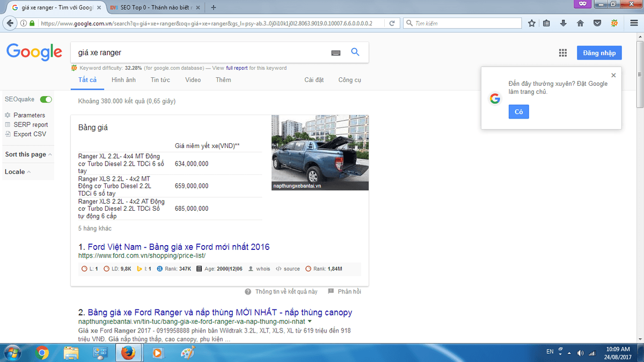Click the 'full report' keyword difficulty link
Image resolution: width=644 pixels, height=362 pixels.
pyautogui.click(x=237, y=68)
